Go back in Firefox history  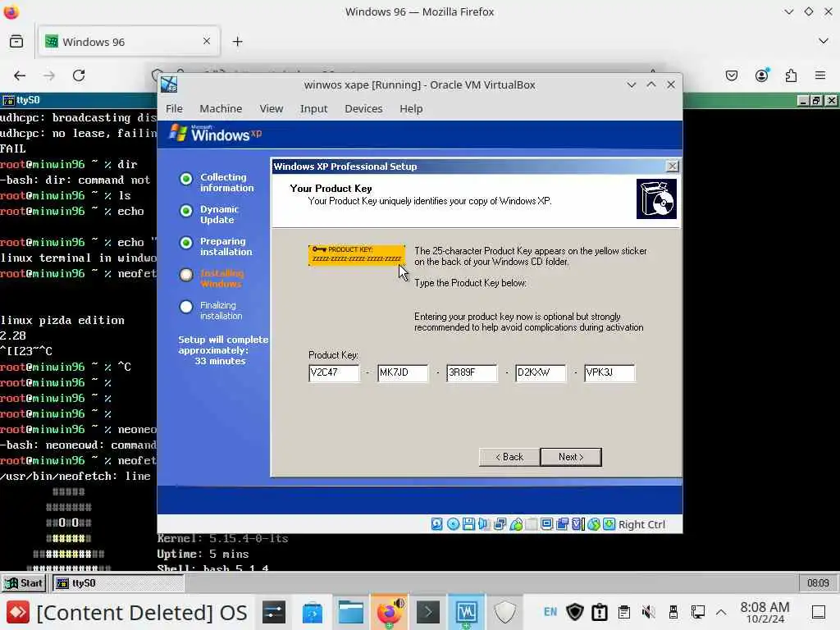[x=20, y=75]
